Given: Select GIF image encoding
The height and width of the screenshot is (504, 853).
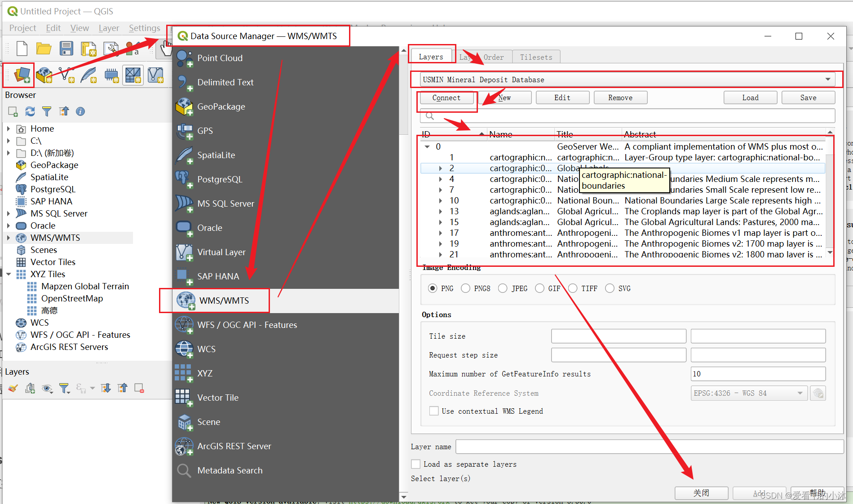Looking at the screenshot, I should point(539,288).
